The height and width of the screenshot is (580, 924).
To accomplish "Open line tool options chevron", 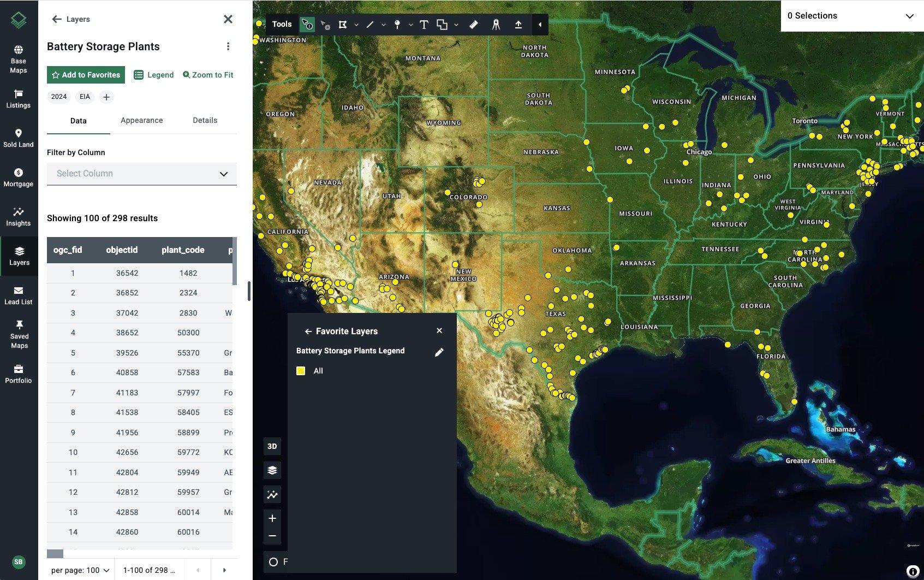I will pyautogui.click(x=384, y=25).
